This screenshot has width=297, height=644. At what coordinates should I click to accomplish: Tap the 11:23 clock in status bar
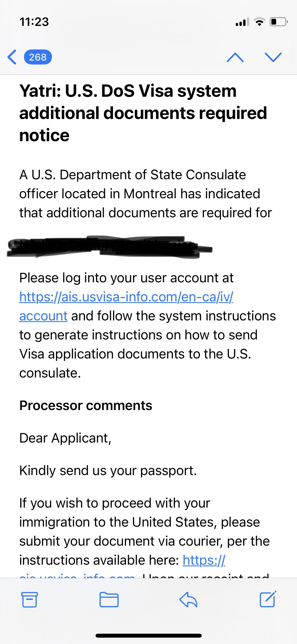34,22
